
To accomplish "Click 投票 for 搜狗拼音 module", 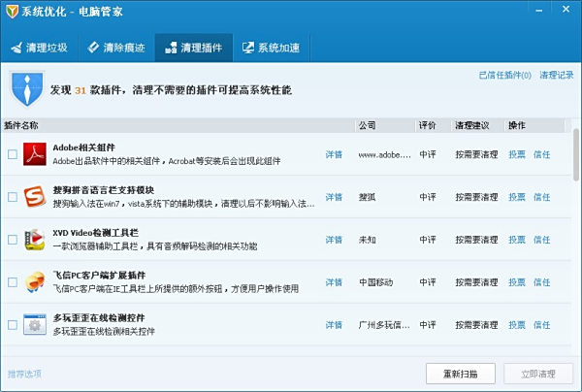I will pos(517,197).
